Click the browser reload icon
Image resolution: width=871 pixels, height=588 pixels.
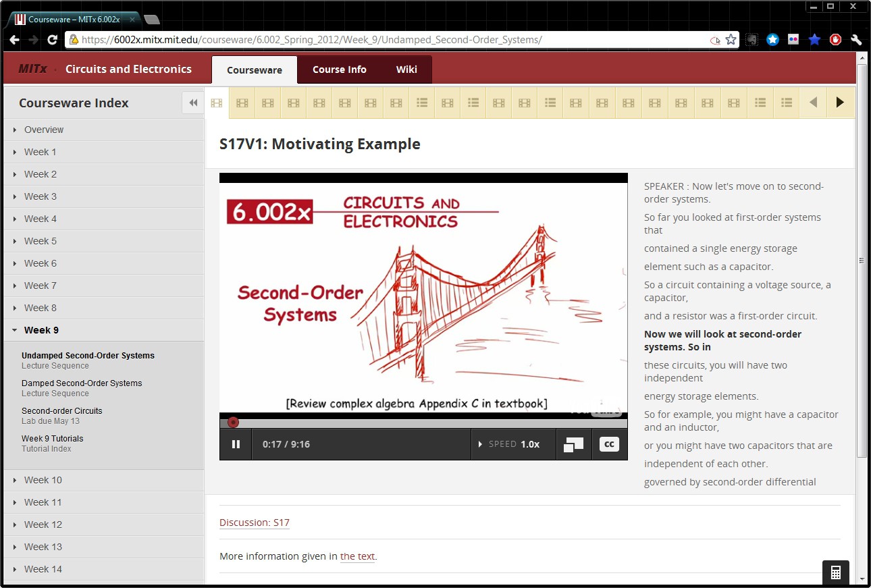pos(52,40)
